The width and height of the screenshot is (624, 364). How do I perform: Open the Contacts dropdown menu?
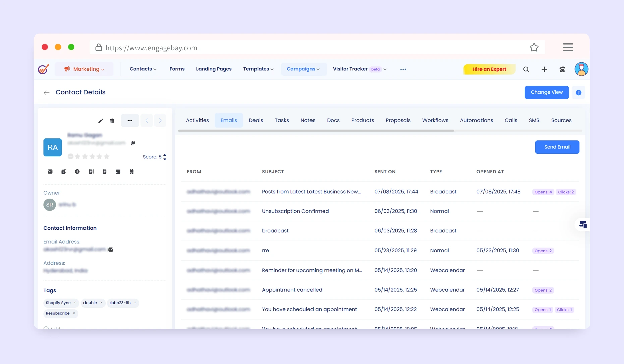coord(143,69)
